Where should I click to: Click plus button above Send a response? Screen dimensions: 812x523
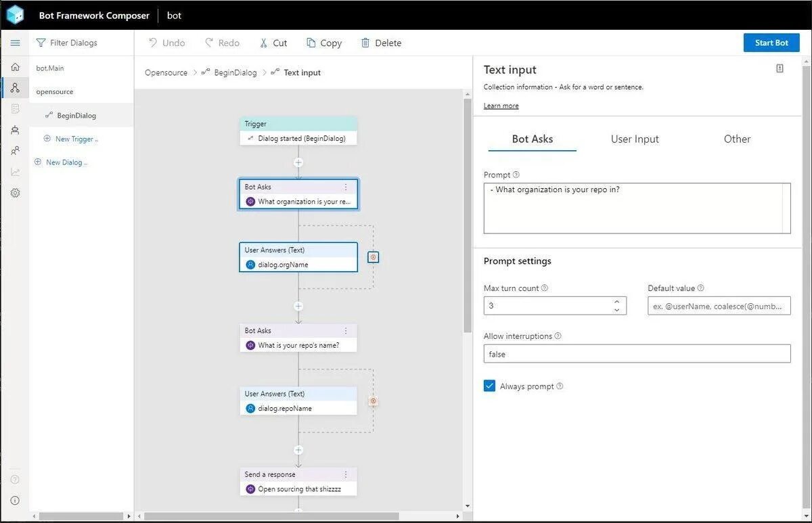[x=298, y=450]
